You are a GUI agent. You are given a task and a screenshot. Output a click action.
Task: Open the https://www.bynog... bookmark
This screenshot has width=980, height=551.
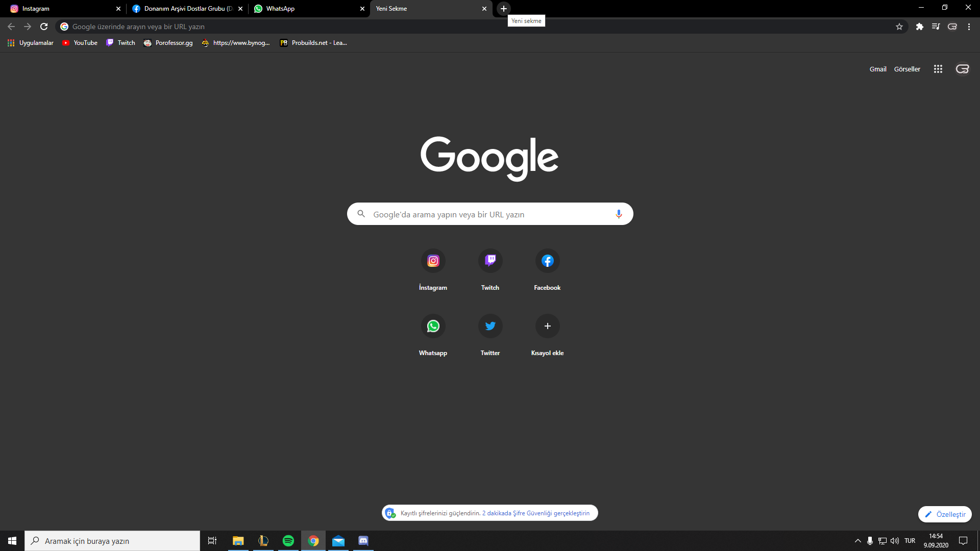pyautogui.click(x=236, y=43)
